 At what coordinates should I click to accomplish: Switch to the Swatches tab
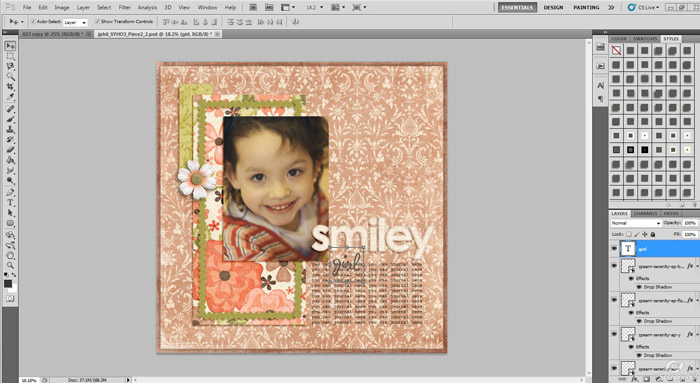[x=645, y=39]
